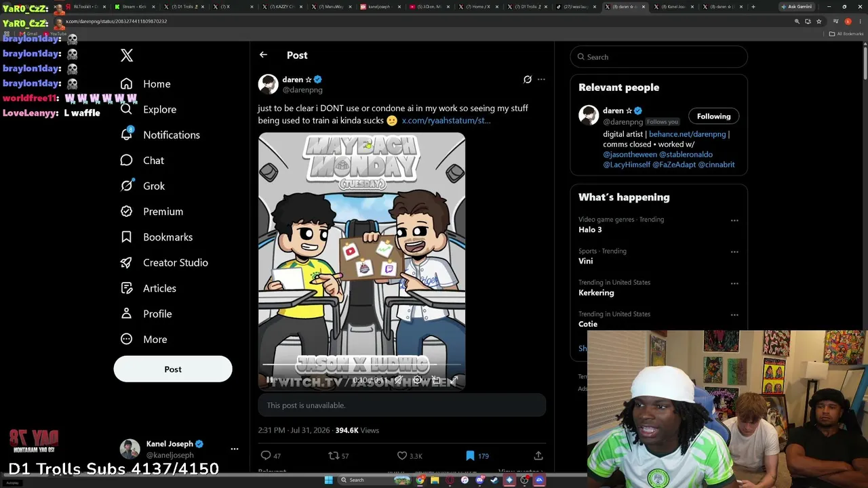Pause the video in the post
868x488 pixels.
coord(269,380)
